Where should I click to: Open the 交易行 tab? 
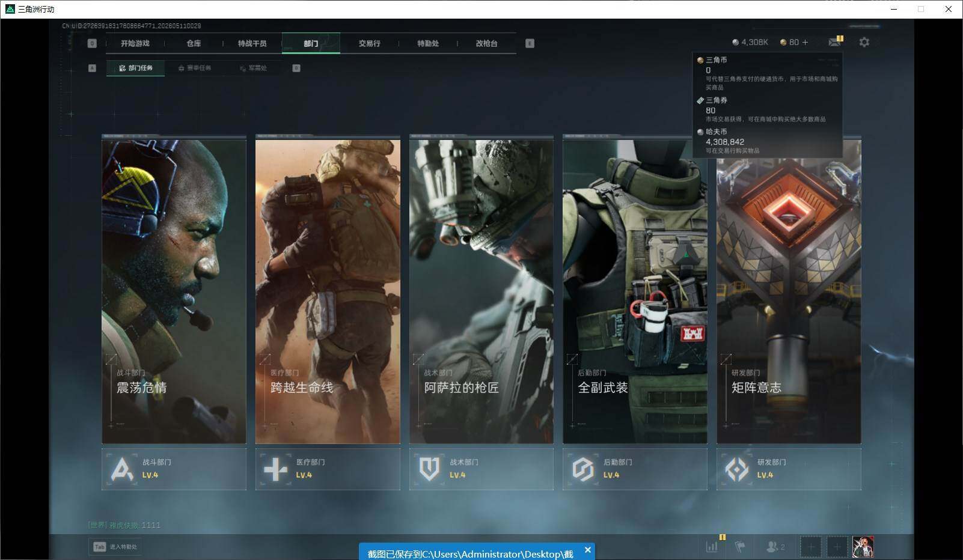tap(369, 43)
